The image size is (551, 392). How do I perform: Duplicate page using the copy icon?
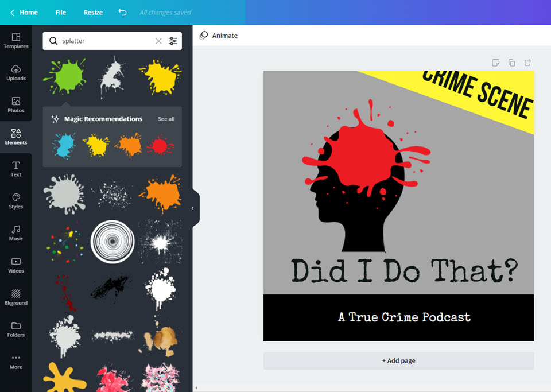point(511,63)
